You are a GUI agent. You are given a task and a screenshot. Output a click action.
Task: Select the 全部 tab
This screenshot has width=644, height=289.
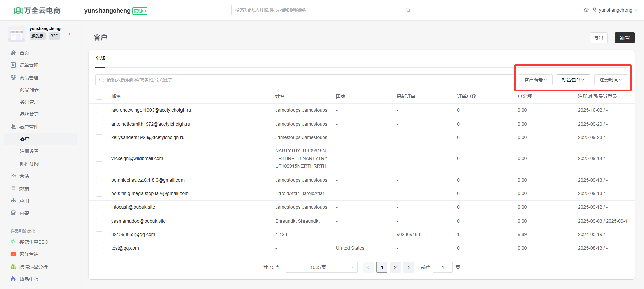click(100, 59)
